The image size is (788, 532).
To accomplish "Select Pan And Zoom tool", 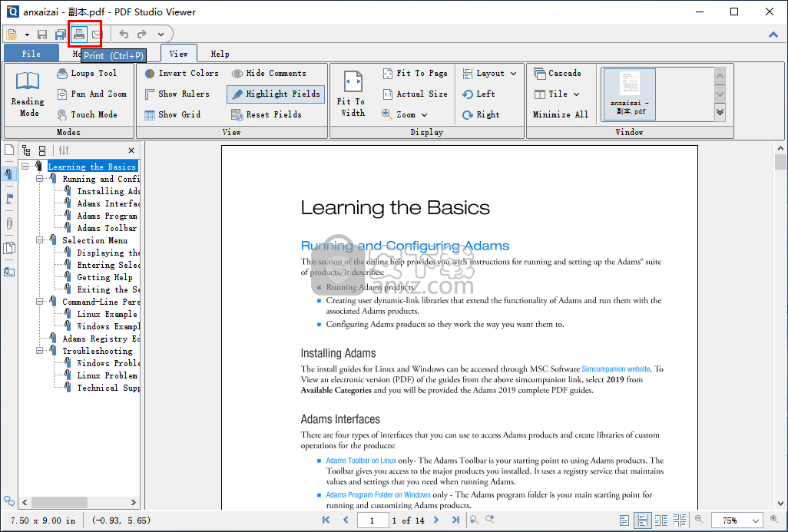I will (x=91, y=94).
